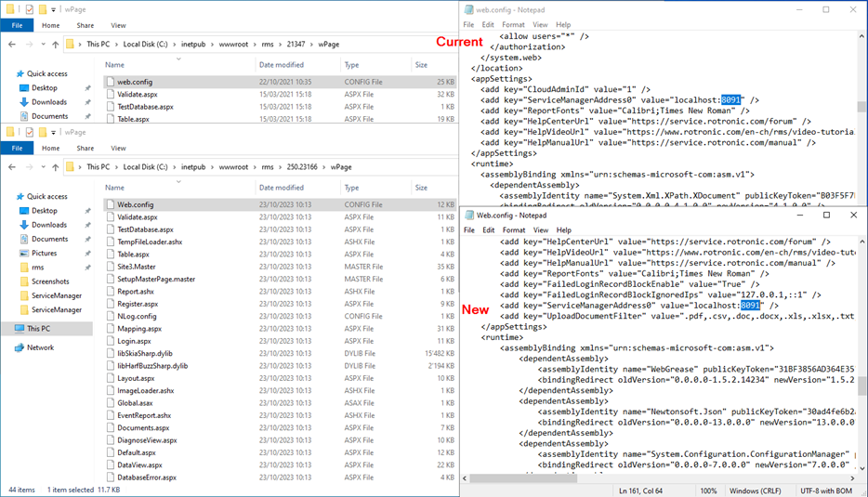Sort by Size column in bottom Explorer

click(x=421, y=188)
